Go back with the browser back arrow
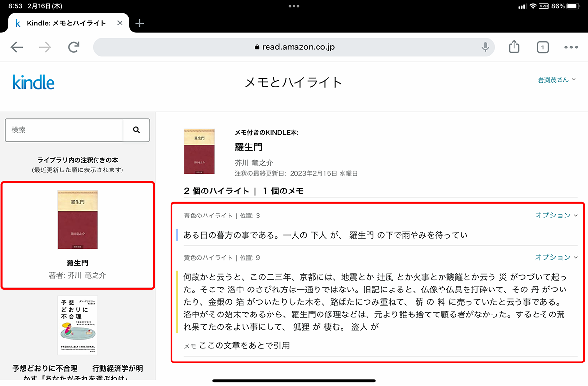Image resolution: width=588 pixels, height=386 pixels. [x=17, y=47]
